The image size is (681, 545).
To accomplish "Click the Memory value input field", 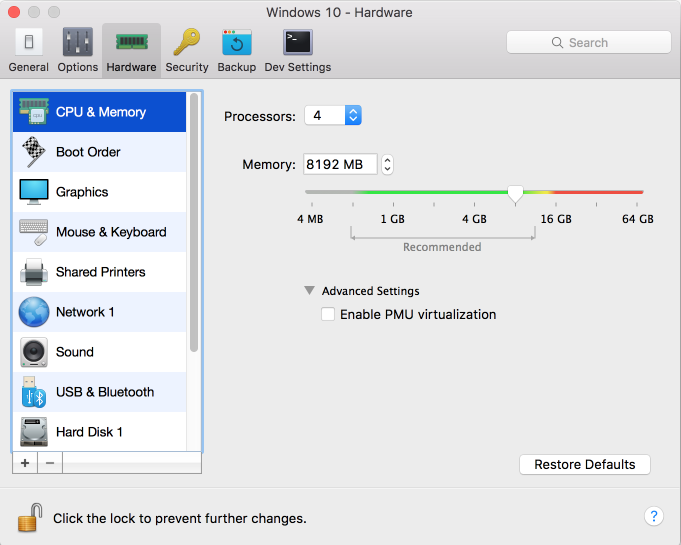I will point(338,165).
